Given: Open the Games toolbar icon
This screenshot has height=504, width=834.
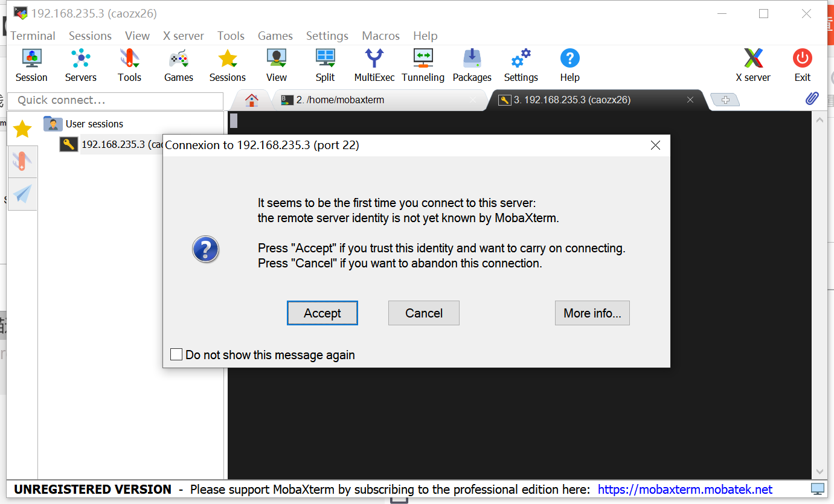Looking at the screenshot, I should (x=178, y=65).
